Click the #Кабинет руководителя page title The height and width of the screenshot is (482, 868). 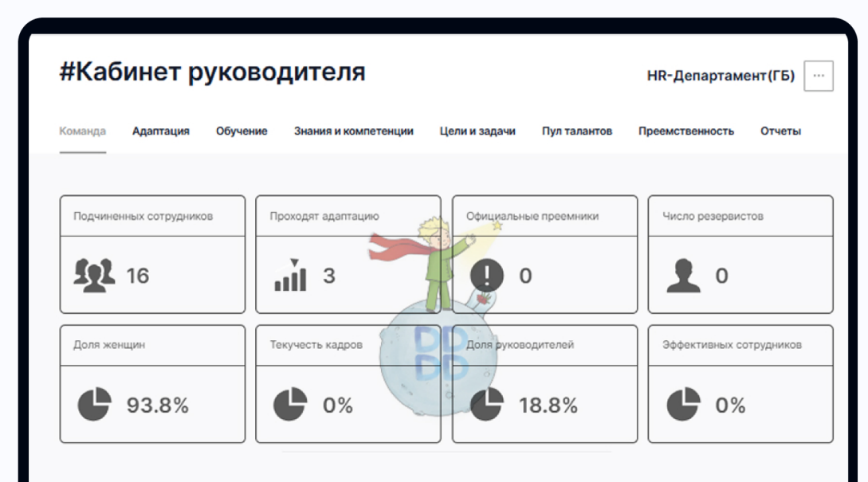tap(213, 72)
